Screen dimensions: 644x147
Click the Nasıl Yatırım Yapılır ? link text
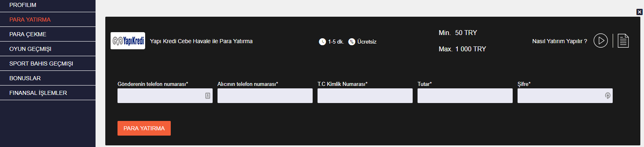[559, 41]
